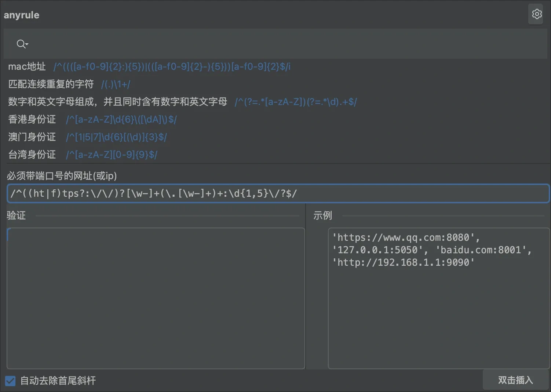
Task: Click the https://www.qq.com:8080 example text
Action: coord(406,237)
